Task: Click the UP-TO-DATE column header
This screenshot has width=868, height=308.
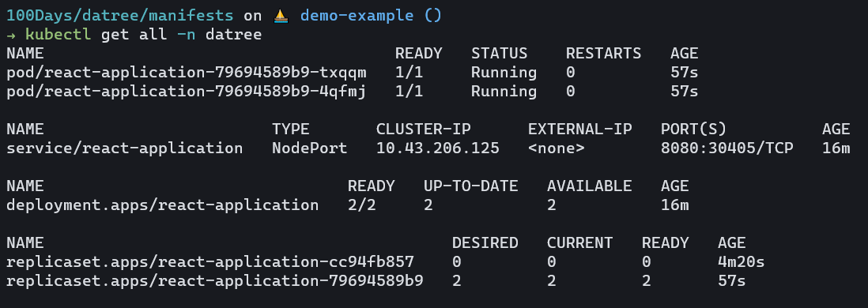Action: 471,186
